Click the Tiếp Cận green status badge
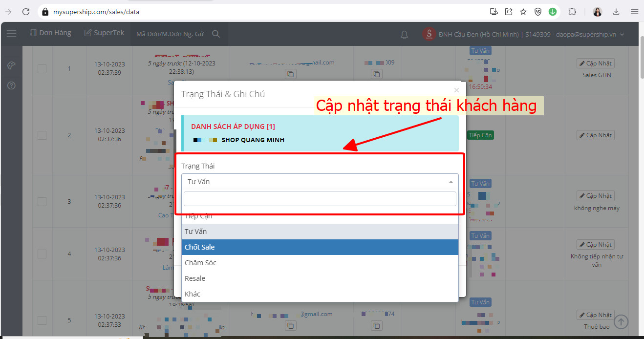The width and height of the screenshot is (644, 339). pos(480,135)
